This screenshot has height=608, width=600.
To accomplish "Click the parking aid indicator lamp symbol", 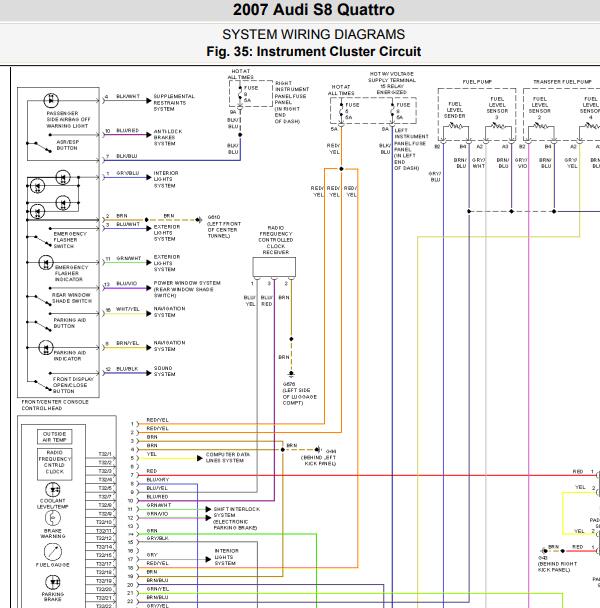I will click(x=46, y=347).
